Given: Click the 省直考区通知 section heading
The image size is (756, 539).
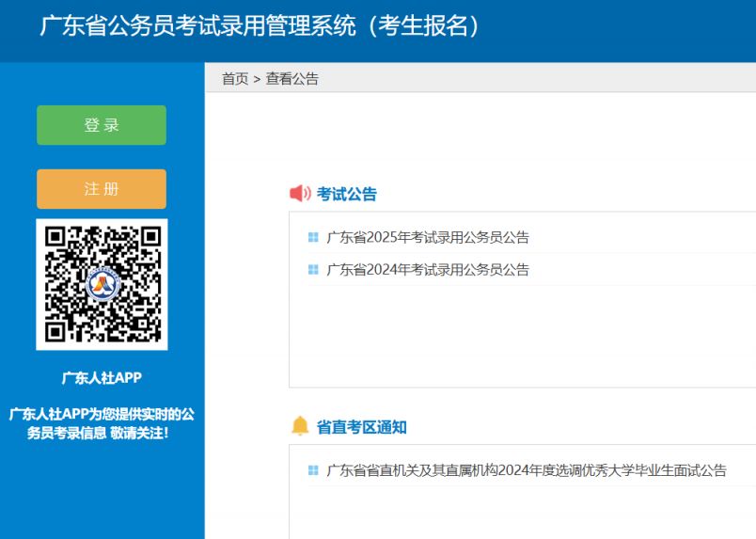Looking at the screenshot, I should [362, 427].
